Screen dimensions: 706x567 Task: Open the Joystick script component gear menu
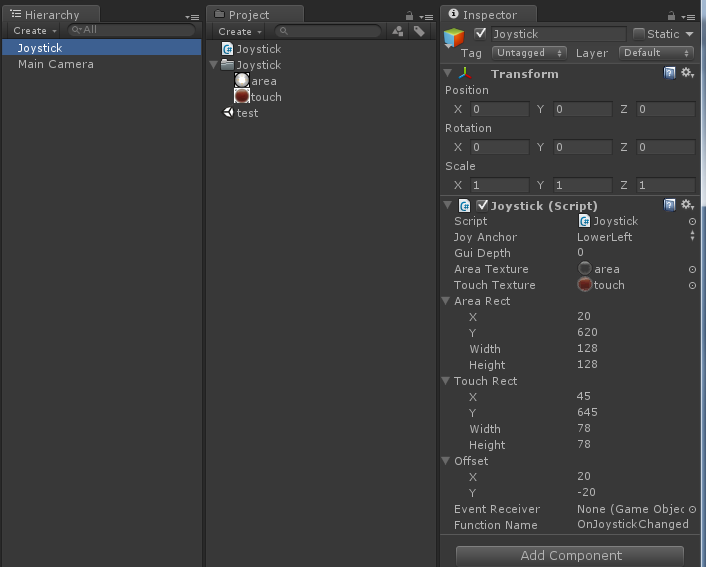[x=687, y=205]
